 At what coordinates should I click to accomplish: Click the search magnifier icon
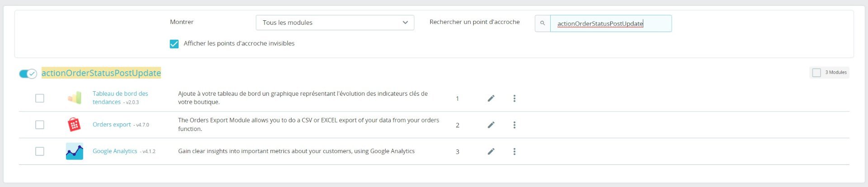pos(542,23)
